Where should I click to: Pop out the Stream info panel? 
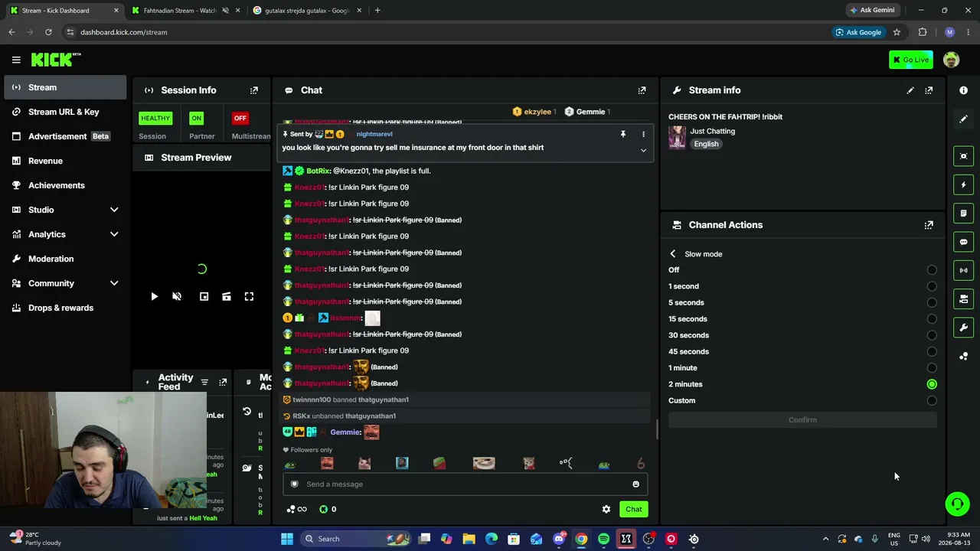pos(929,90)
